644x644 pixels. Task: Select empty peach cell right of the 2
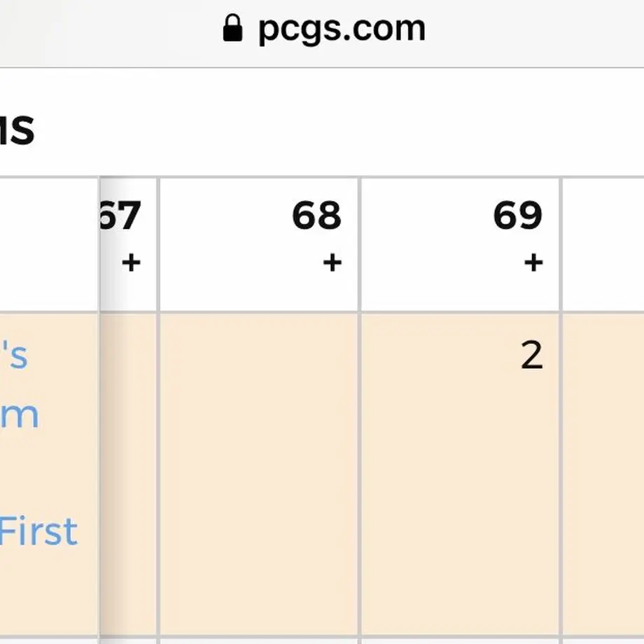pos(603,475)
